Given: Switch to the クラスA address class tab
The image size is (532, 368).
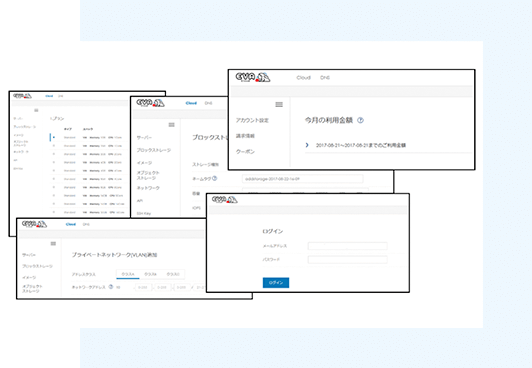Looking at the screenshot, I should (x=128, y=274).
